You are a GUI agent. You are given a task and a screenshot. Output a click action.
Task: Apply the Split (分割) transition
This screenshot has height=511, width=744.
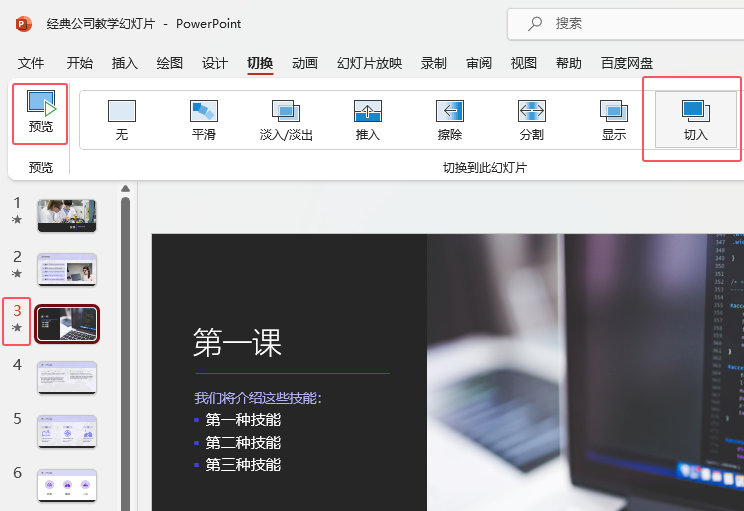tap(532, 120)
